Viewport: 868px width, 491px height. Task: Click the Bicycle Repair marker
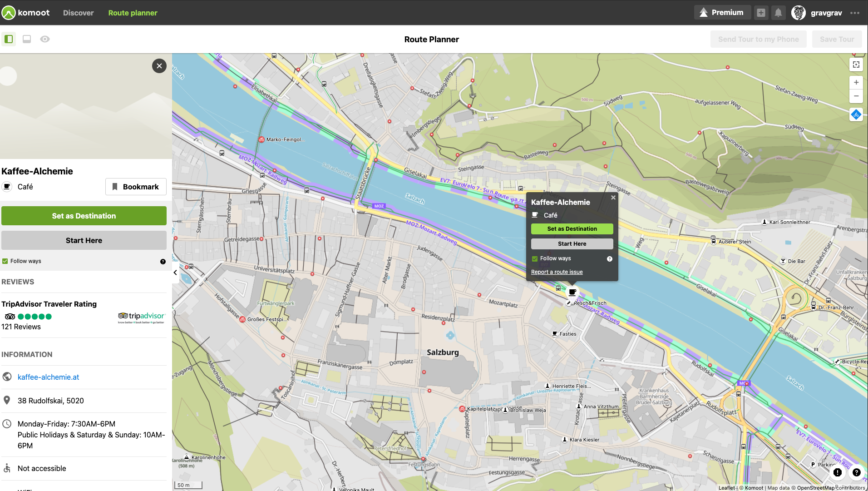coord(837,362)
